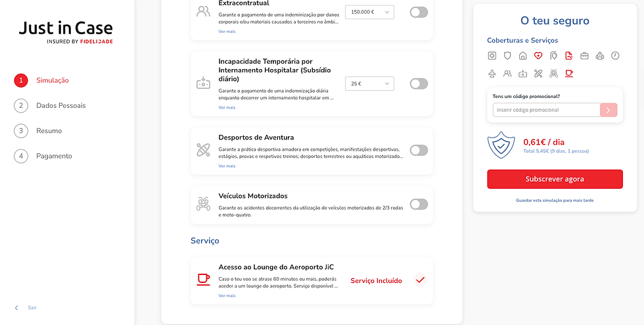
Task: Click the house icon in Coberturas e Serviços
Action: [x=523, y=56]
